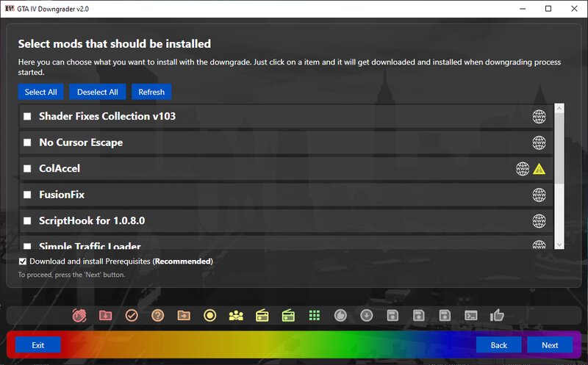Click the final thumbs-up step icon

click(497, 315)
